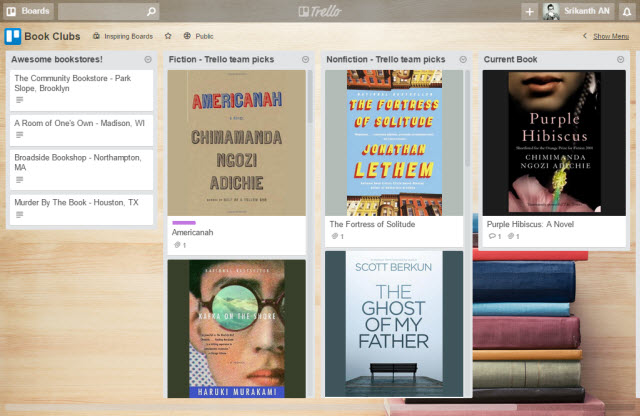This screenshot has height=416, width=640.
Task: Click the Trello logo in header
Action: [x=320, y=11]
